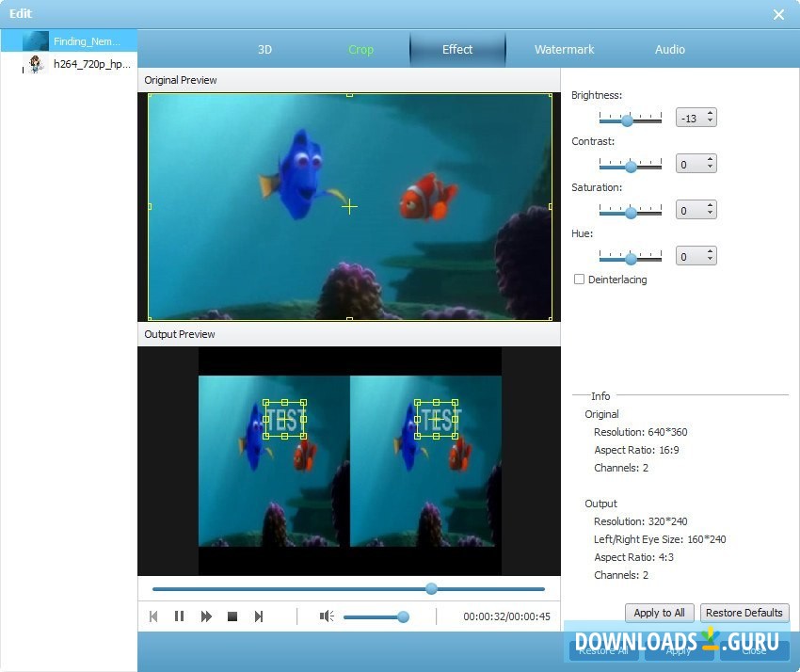This screenshot has height=672, width=800.
Task: Click Apply to All button
Action: click(x=659, y=613)
